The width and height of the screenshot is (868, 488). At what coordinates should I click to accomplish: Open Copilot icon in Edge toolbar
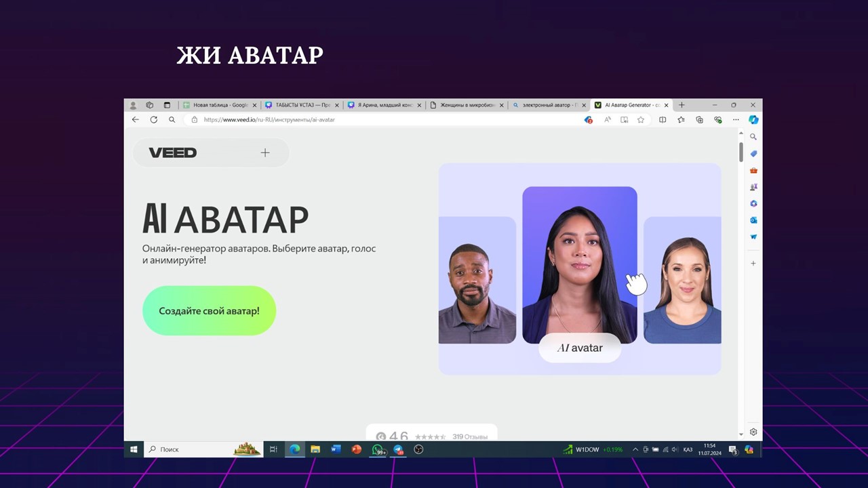pos(753,119)
